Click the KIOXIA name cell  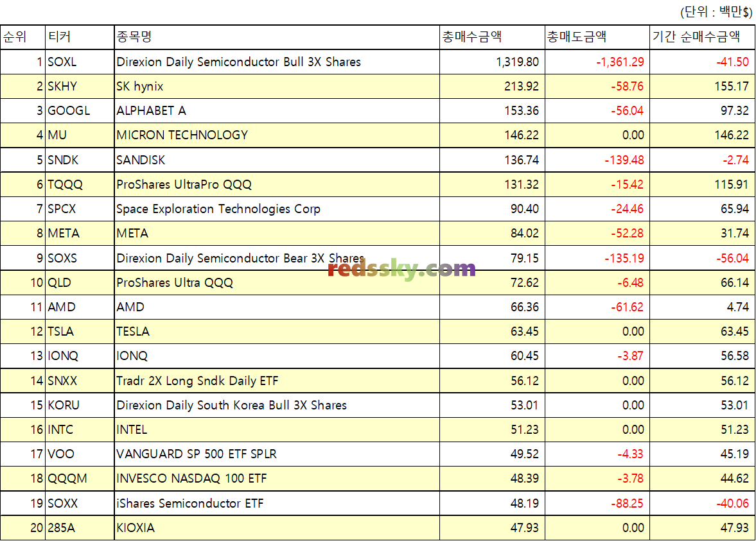coord(277,528)
